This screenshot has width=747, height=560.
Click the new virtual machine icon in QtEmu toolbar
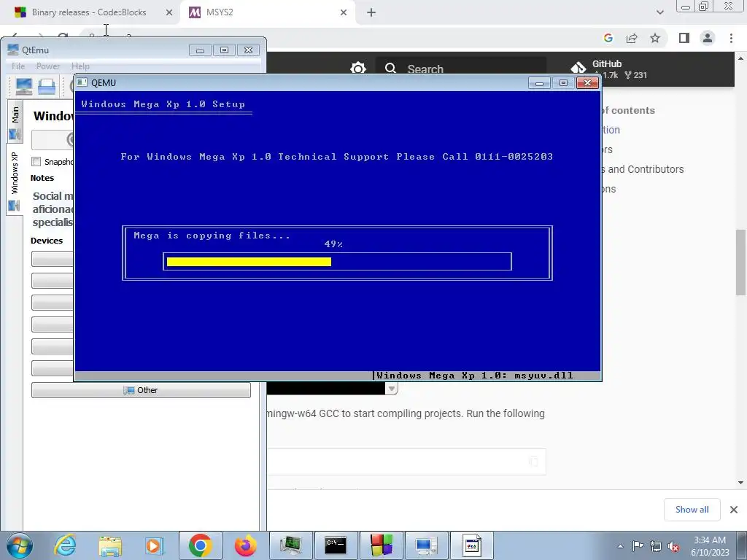coord(24,87)
